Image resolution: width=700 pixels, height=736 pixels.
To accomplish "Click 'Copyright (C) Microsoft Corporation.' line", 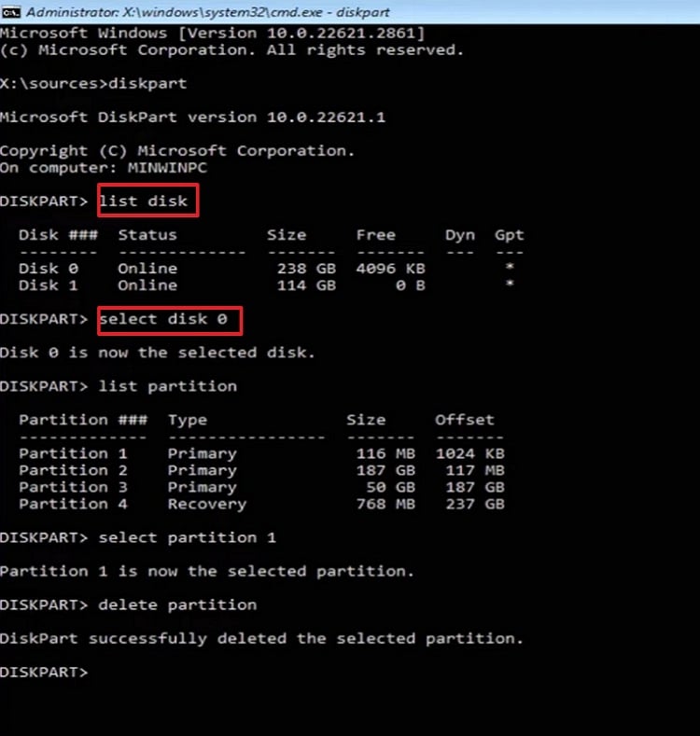I will (177, 151).
